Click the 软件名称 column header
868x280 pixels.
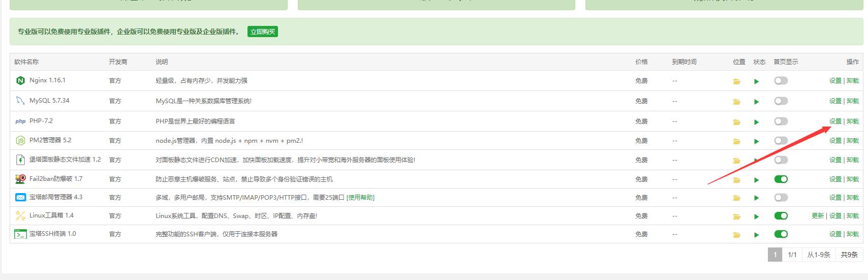pos(26,62)
